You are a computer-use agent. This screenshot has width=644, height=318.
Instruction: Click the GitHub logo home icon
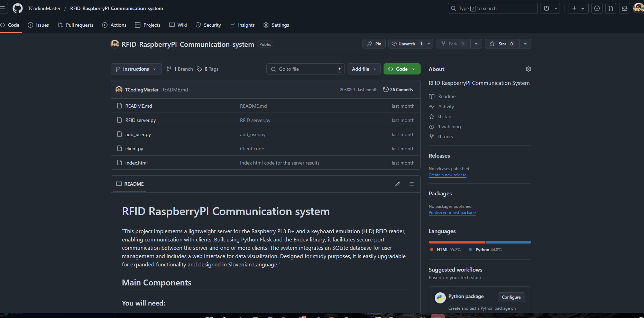(x=17, y=8)
